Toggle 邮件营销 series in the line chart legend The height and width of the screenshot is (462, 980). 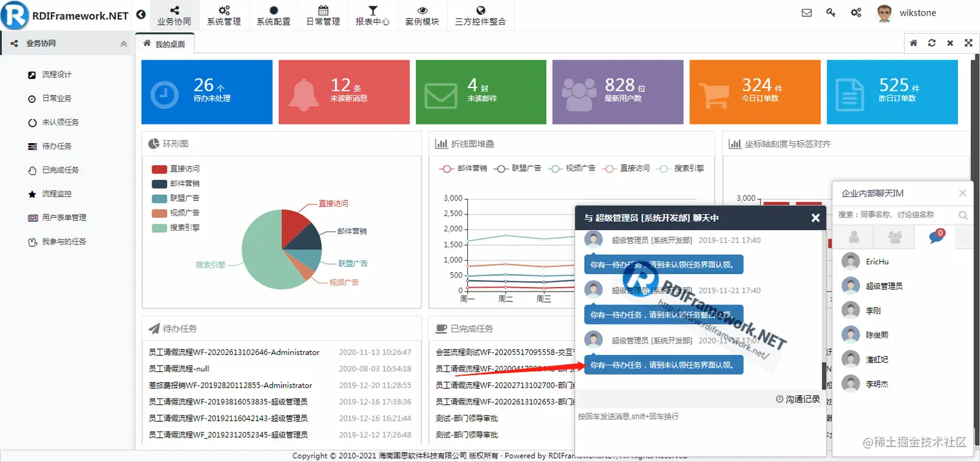coord(463,168)
